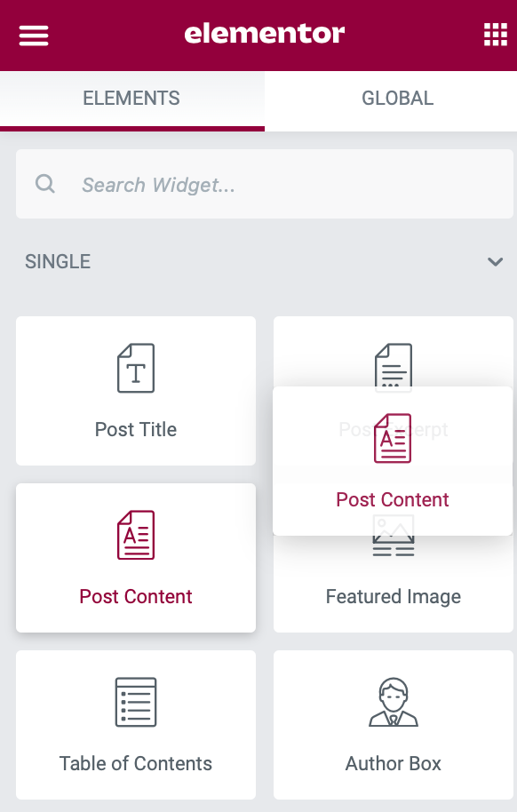Image resolution: width=517 pixels, height=812 pixels.
Task: Click the Post Title document icon
Action: tap(136, 368)
